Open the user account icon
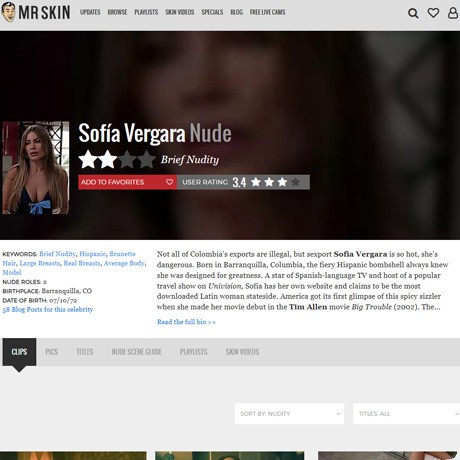460x460 pixels. [x=453, y=13]
